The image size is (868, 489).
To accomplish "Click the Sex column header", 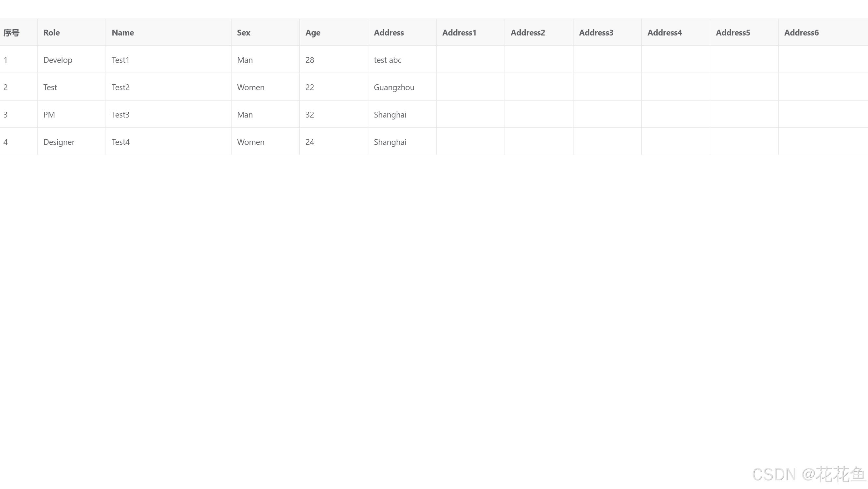I will tap(243, 33).
